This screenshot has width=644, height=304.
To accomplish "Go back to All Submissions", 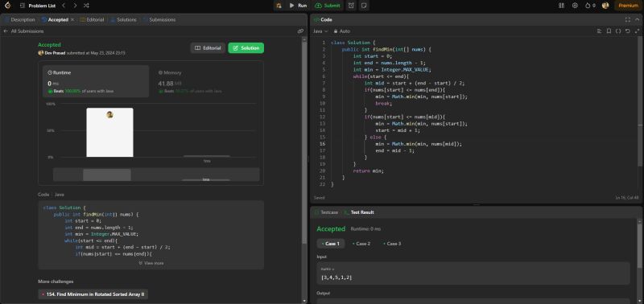I will pos(23,31).
